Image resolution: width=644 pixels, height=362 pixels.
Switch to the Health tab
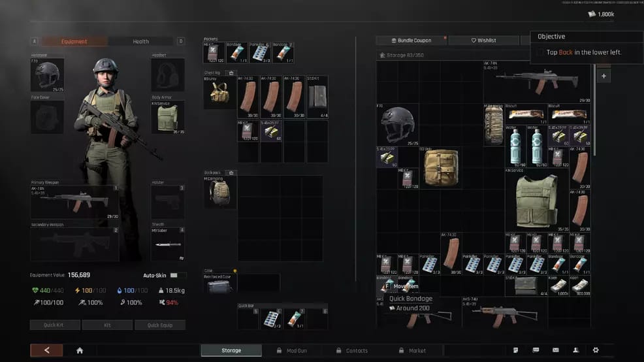tap(141, 41)
